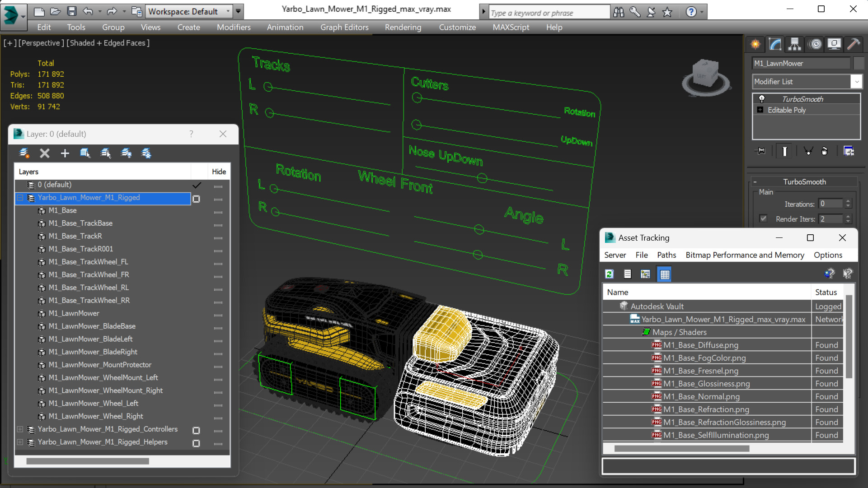Click Select Objects in Layer icon
The image size is (868, 488).
[x=85, y=153]
